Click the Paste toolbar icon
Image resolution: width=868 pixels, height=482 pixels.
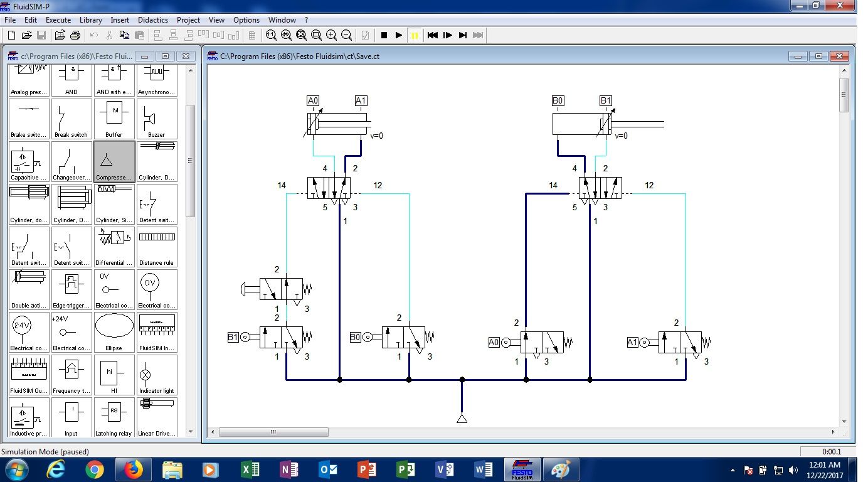pos(140,35)
